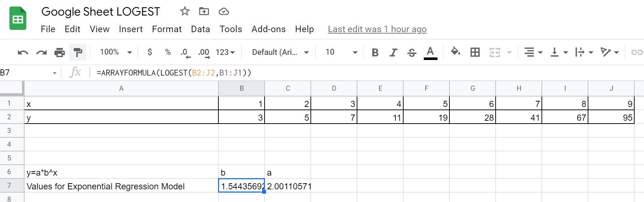Select cell containing 2.00110571
The image size is (644, 202).
(x=288, y=186)
